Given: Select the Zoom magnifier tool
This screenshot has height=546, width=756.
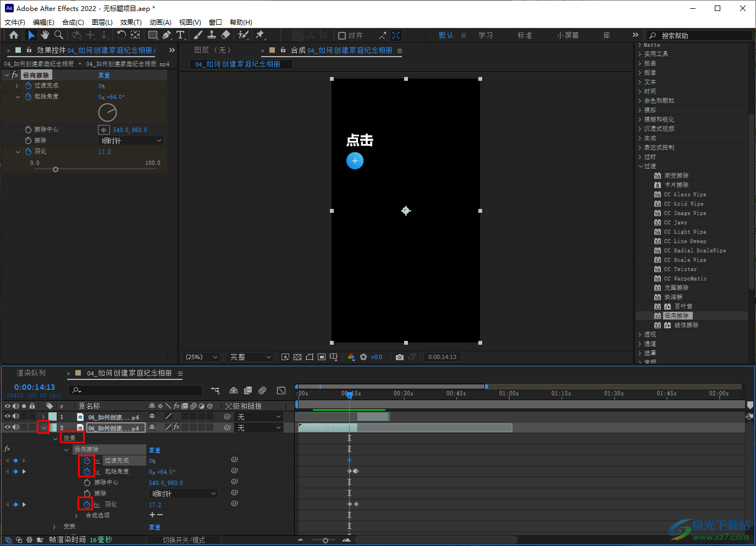Looking at the screenshot, I should coord(58,35).
